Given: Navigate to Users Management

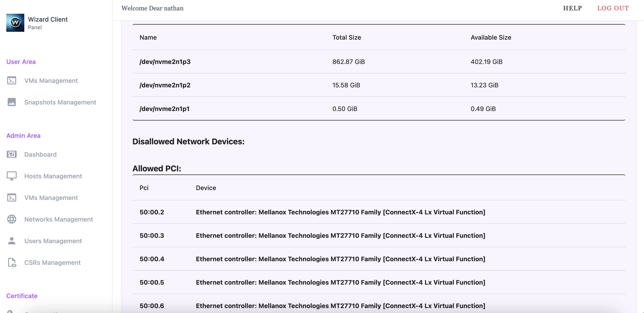Looking at the screenshot, I should tap(53, 241).
